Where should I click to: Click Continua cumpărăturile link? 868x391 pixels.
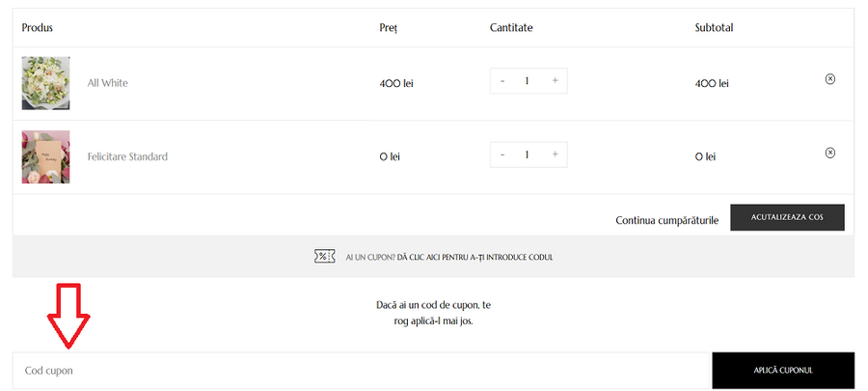click(666, 220)
